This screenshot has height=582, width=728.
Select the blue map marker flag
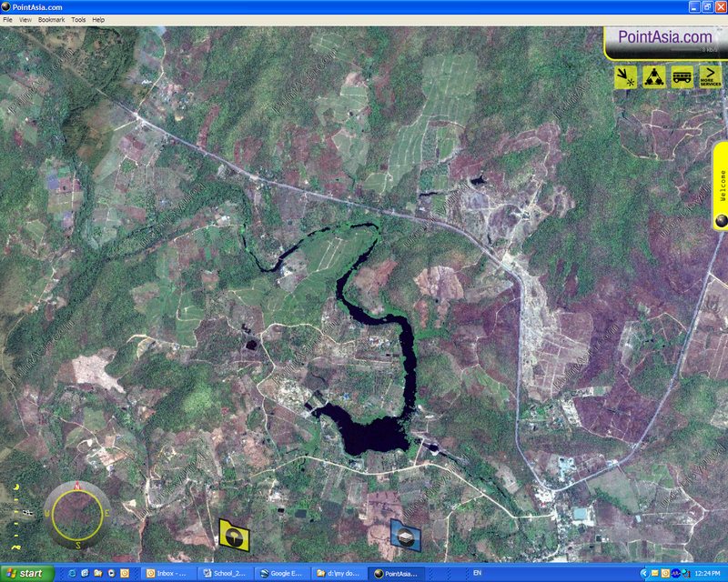click(x=405, y=534)
